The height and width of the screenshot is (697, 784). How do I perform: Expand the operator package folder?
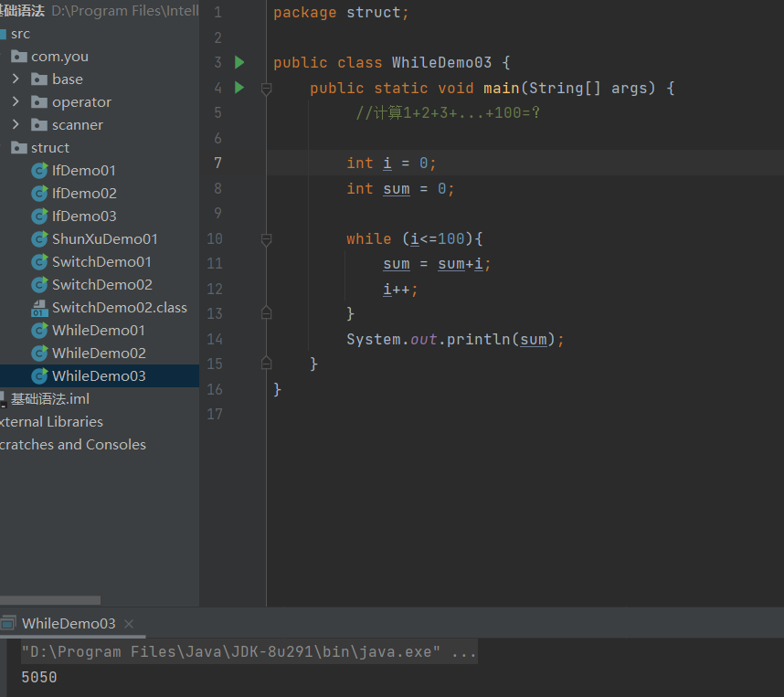coord(16,102)
